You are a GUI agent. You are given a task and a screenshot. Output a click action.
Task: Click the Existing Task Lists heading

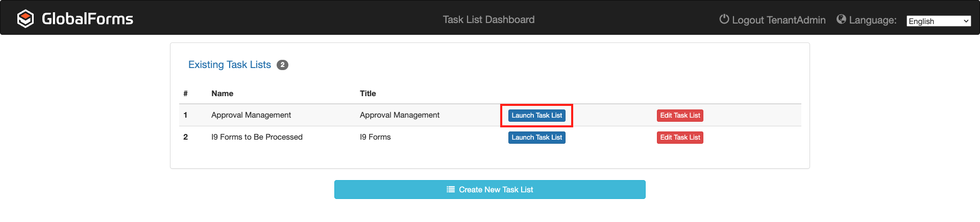point(230,65)
